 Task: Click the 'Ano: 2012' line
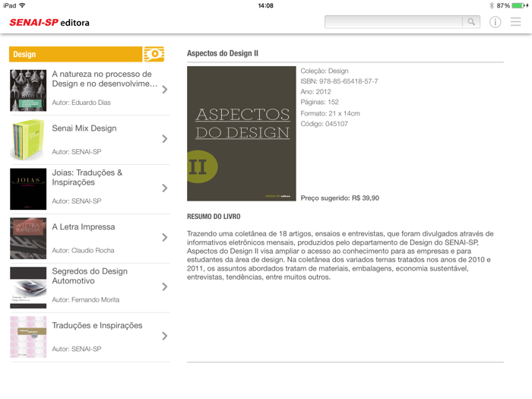coord(316,92)
